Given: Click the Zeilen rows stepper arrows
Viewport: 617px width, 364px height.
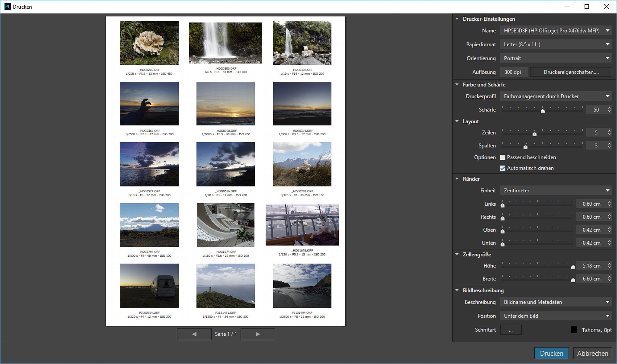Looking at the screenshot, I should click(609, 133).
